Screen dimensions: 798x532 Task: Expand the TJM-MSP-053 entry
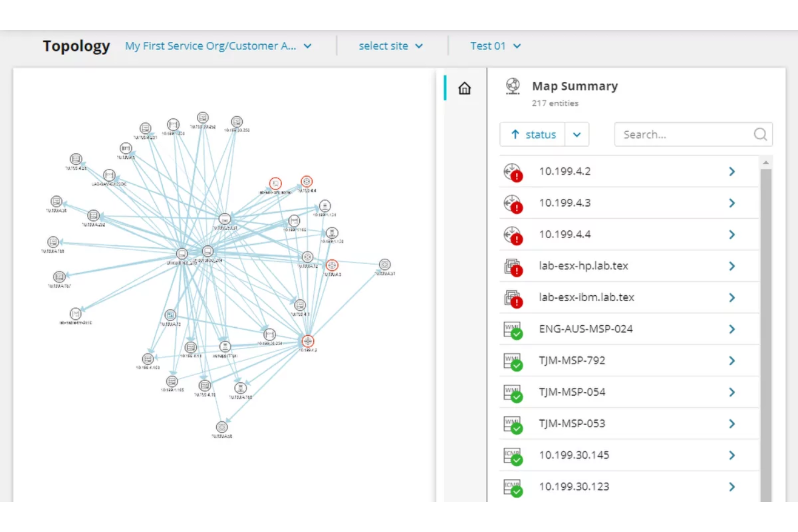[x=732, y=424]
